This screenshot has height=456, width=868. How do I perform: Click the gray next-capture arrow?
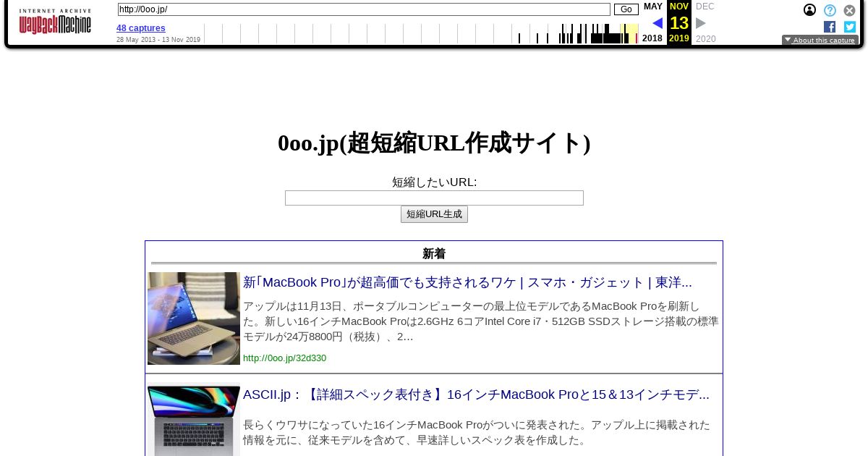tap(701, 23)
